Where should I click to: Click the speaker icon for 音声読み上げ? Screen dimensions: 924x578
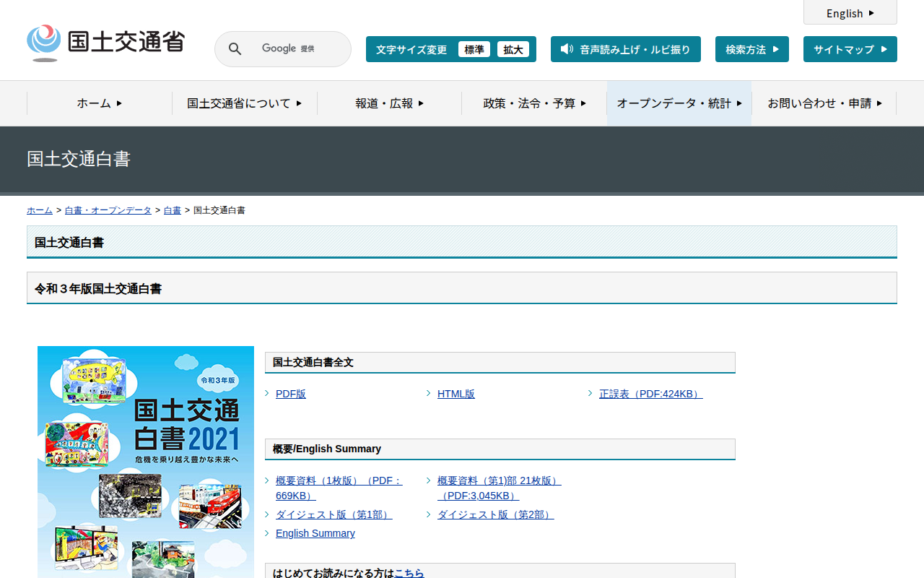(x=567, y=49)
